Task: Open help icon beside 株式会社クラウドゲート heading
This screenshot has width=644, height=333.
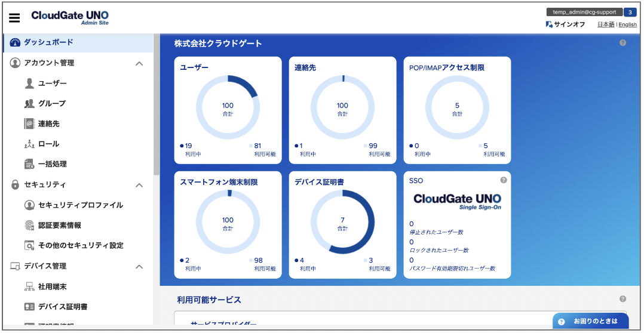Action: coord(622,42)
